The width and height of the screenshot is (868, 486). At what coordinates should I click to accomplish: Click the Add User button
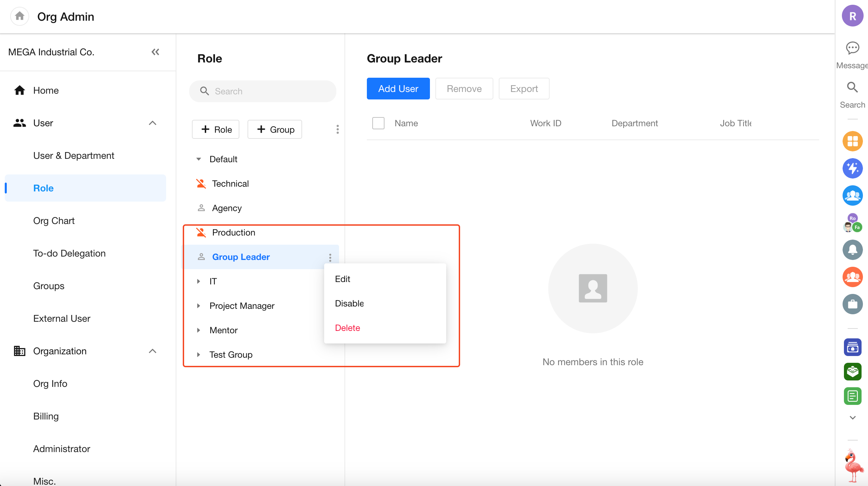[398, 89]
